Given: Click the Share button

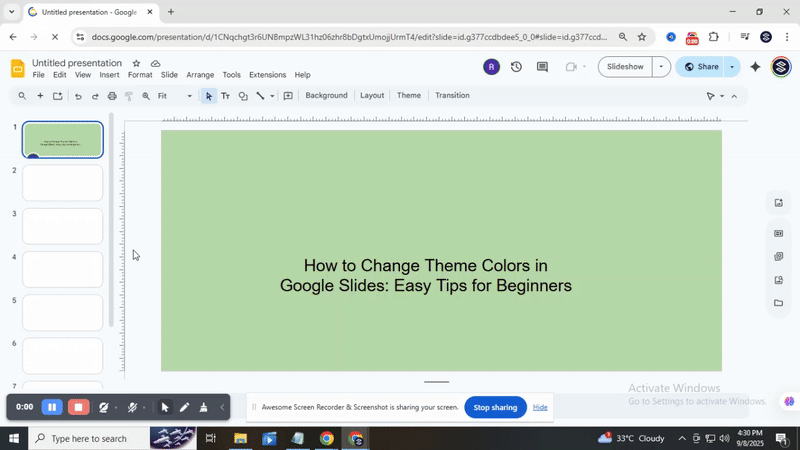Looking at the screenshot, I should tap(701, 67).
